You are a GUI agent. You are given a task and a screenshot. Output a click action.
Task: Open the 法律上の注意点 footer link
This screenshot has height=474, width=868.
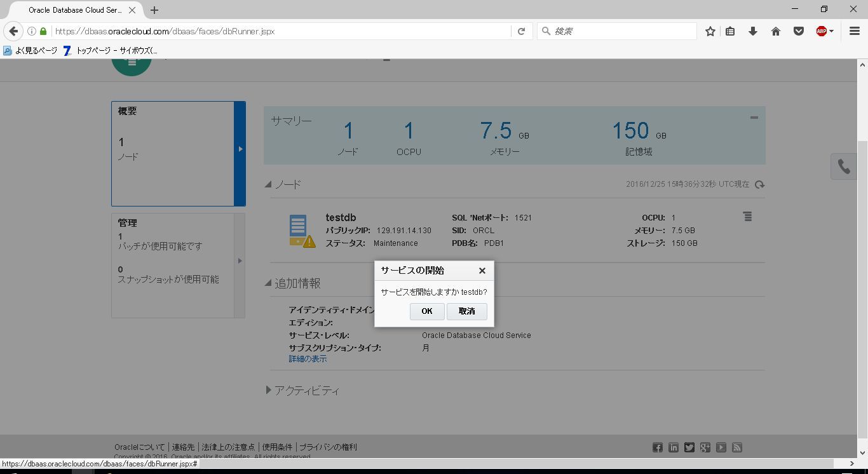click(x=228, y=447)
